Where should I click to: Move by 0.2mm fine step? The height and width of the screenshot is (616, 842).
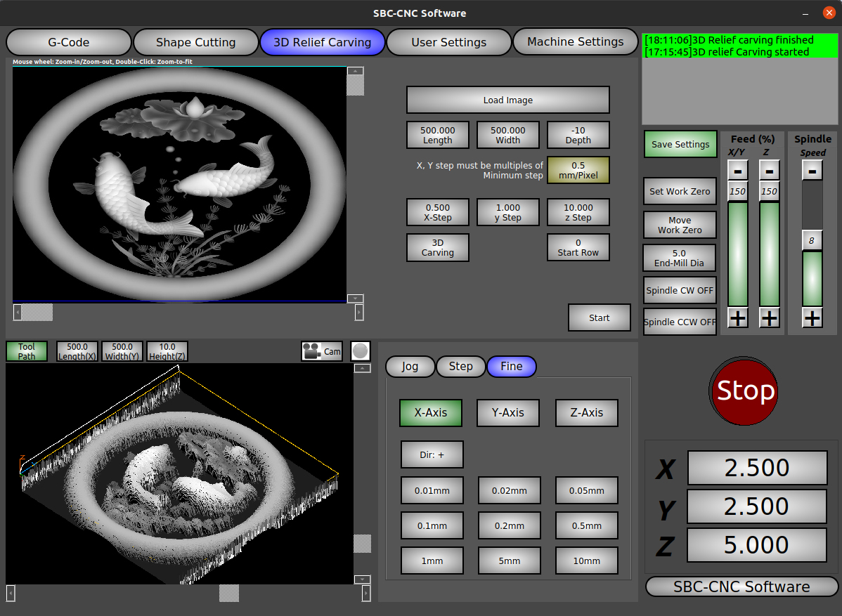[510, 526]
